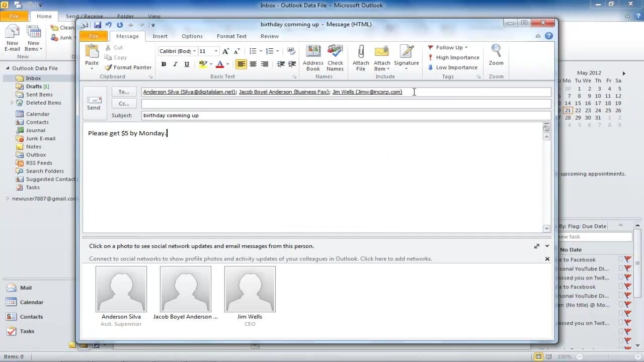Select Anderson Silva's contact photo

pos(121,289)
